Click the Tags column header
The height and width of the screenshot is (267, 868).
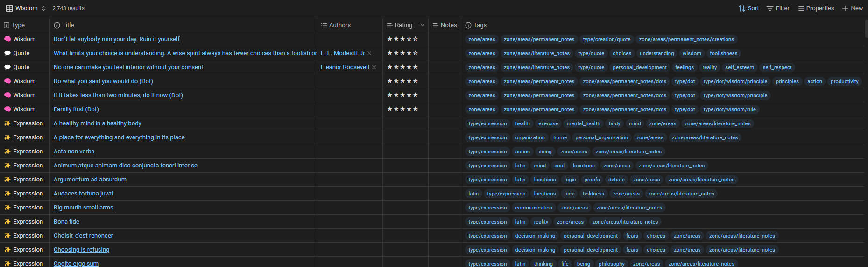click(x=480, y=25)
